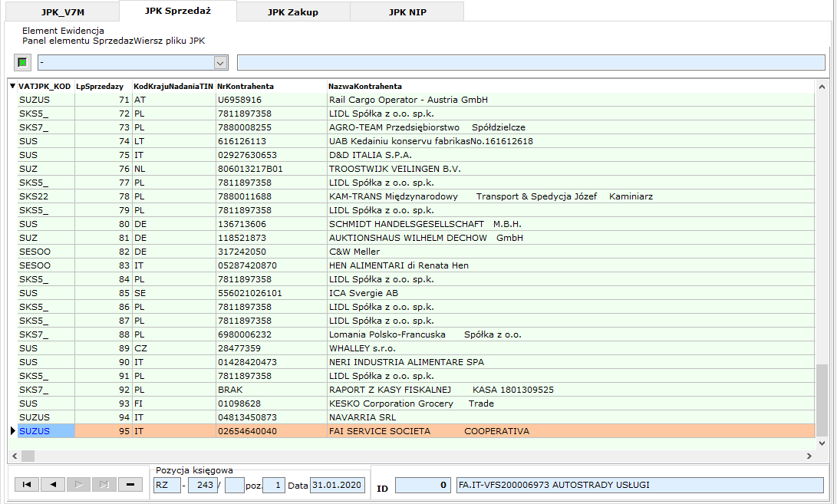
Task: Click NrKontrahenta cell U6958916
Action: 271,100
